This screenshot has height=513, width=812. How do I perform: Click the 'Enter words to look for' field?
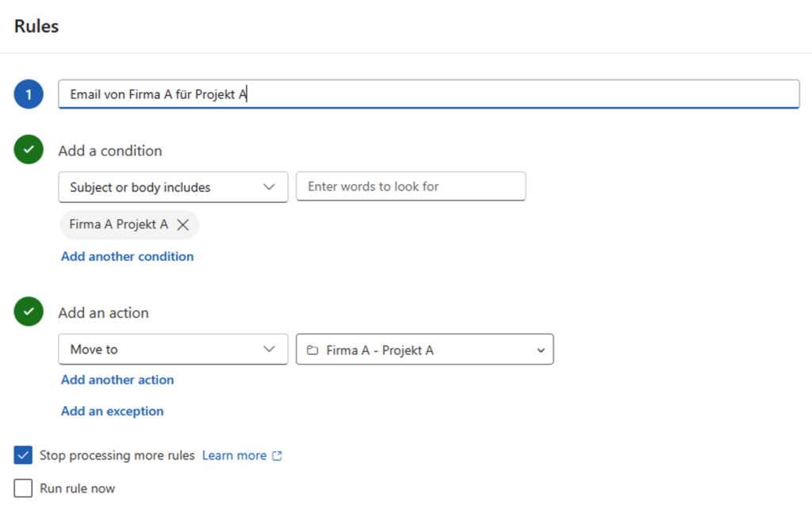pyautogui.click(x=412, y=186)
